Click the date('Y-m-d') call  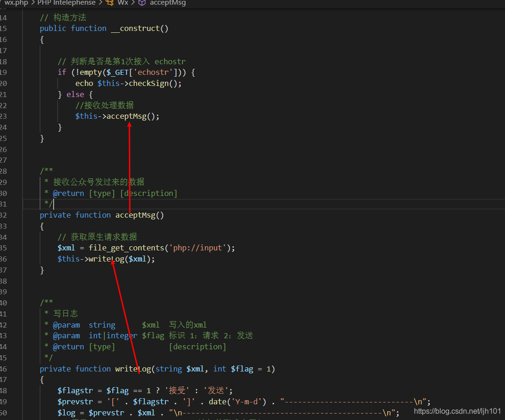[x=237, y=402]
